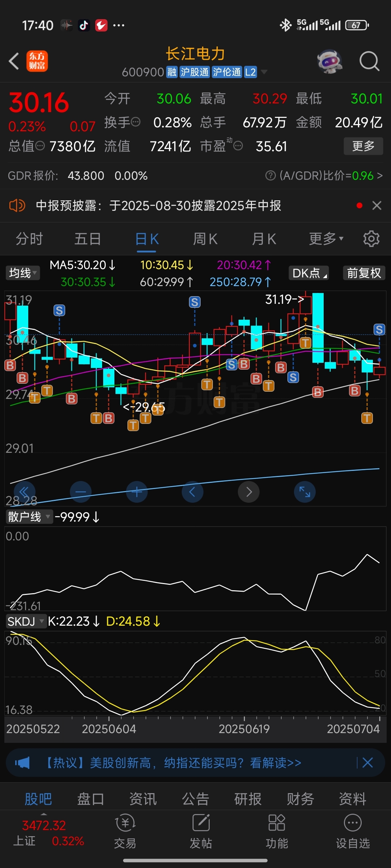Tap the announcement speaker icon
Viewport: 391px width, 868px height.
pos(17,206)
